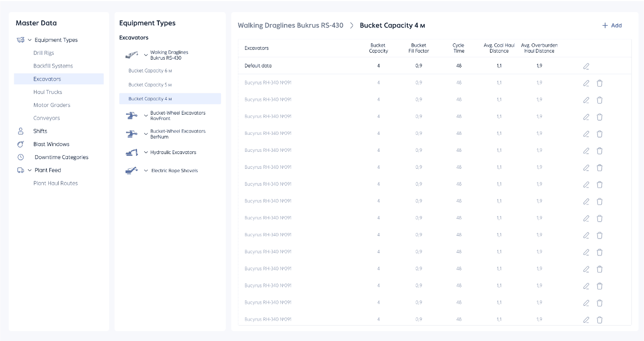Open the Drill Rigs equipment type
This screenshot has height=341, width=644.
[x=44, y=53]
